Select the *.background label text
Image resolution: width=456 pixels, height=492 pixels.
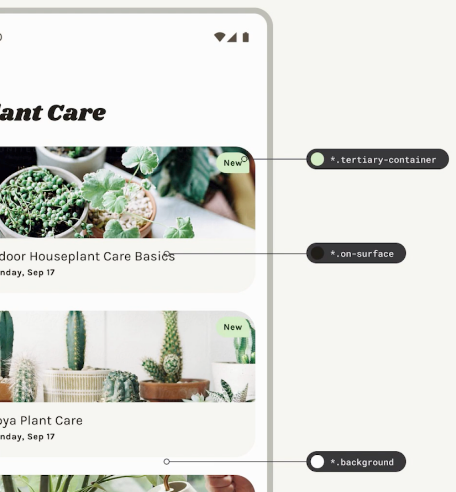(x=362, y=462)
